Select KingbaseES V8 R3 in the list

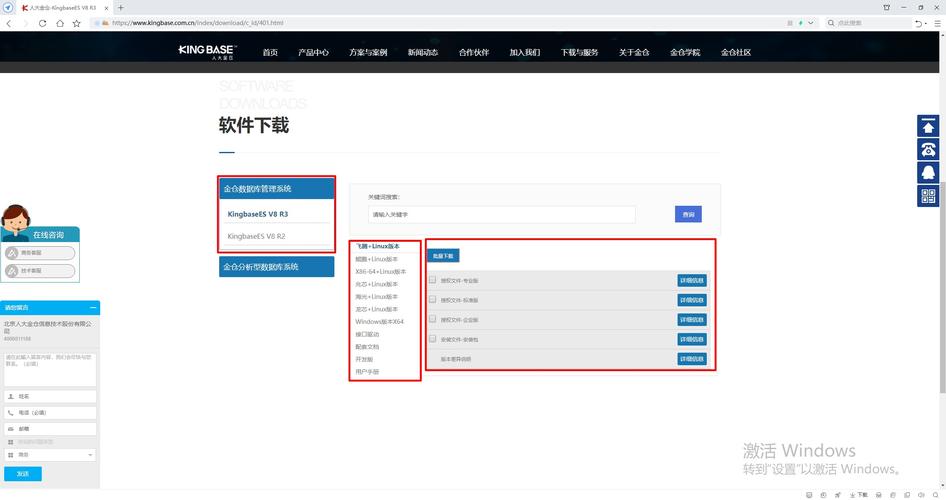[258, 214]
